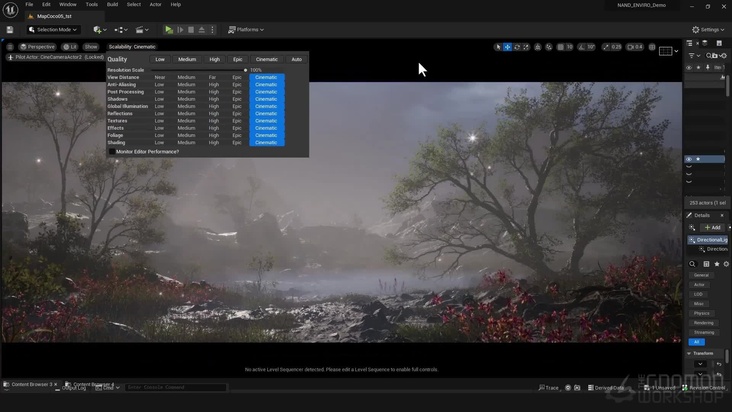
Task: Open the Build menu
Action: tap(112, 4)
